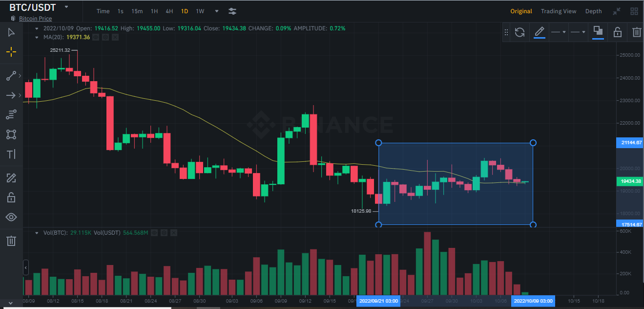
Task: Select the 1s interval
Action: [121, 11]
